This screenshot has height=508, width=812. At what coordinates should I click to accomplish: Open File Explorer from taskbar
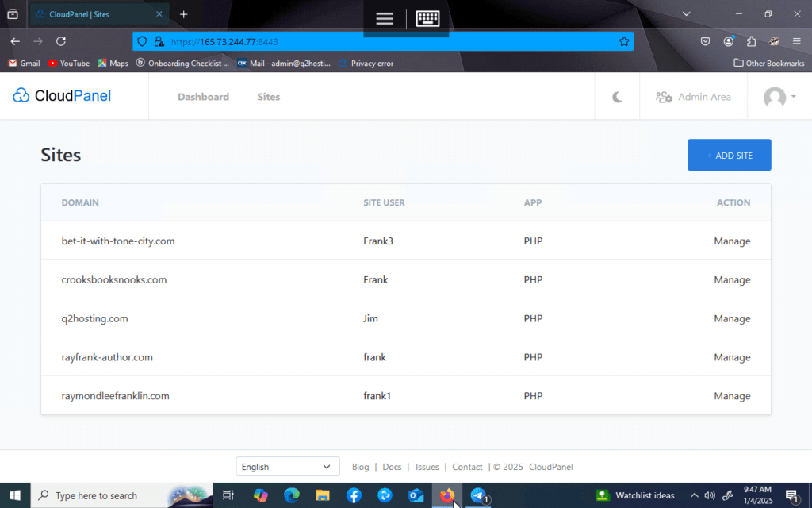click(323, 495)
